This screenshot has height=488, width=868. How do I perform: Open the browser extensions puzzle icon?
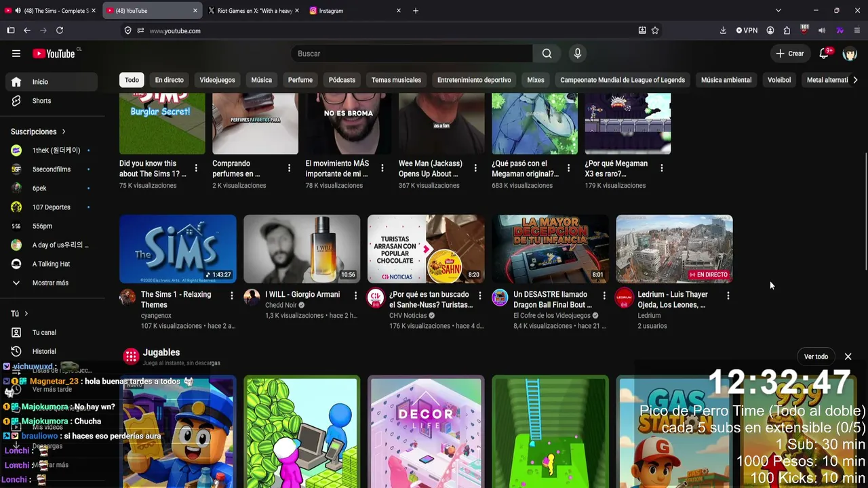pos(787,30)
